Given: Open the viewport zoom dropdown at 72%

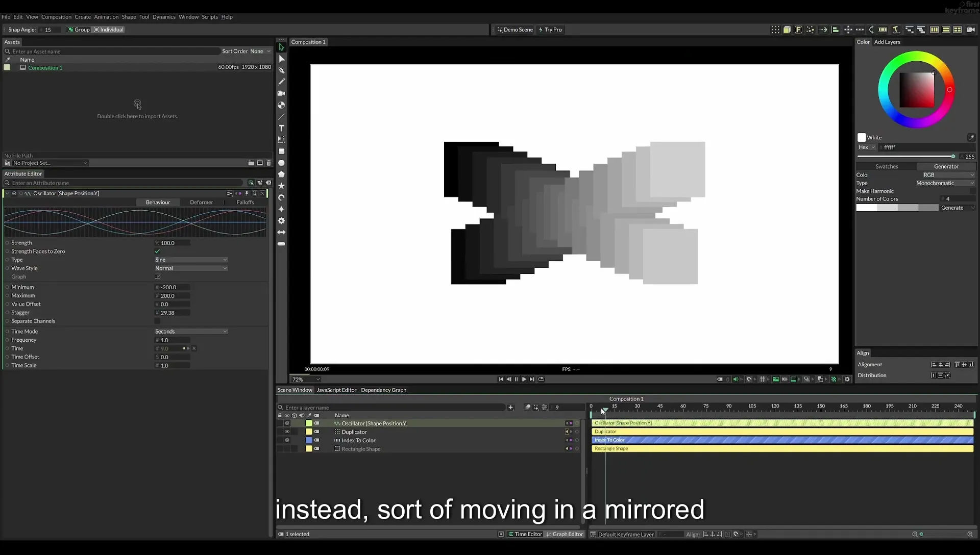Looking at the screenshot, I should 306,380.
